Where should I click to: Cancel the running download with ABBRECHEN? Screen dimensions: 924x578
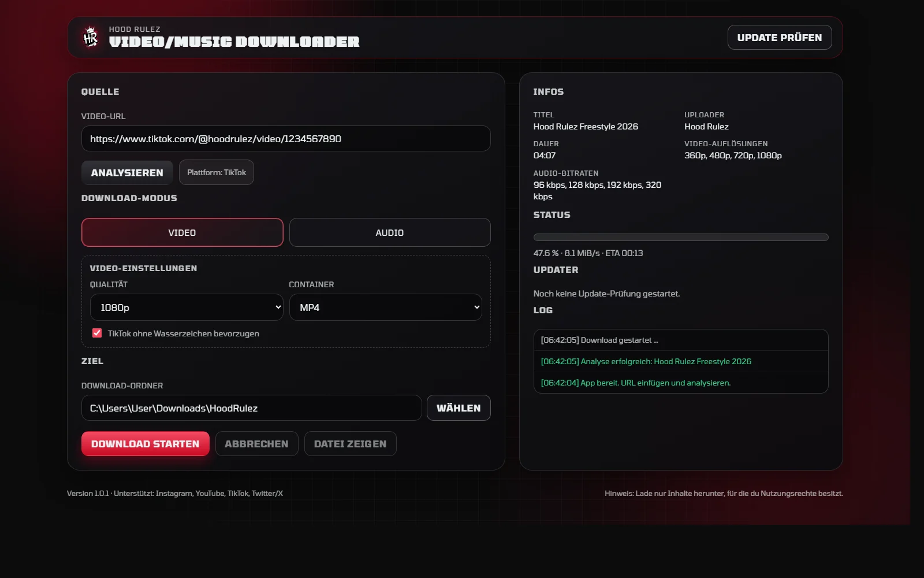coord(256,443)
